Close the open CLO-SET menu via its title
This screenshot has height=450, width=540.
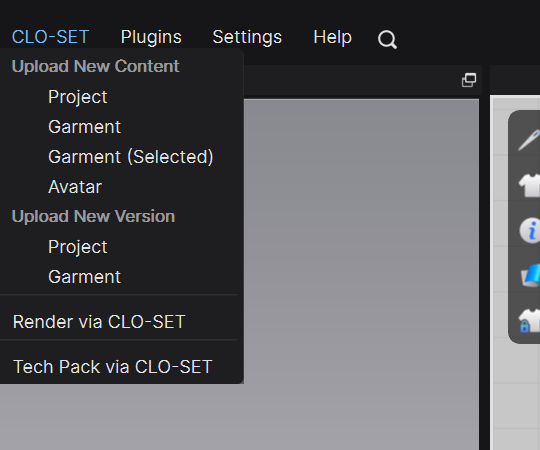(x=50, y=37)
